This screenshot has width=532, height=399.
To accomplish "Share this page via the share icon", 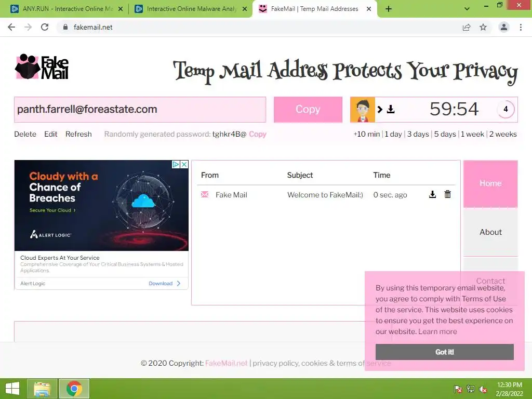I will 467,27.
